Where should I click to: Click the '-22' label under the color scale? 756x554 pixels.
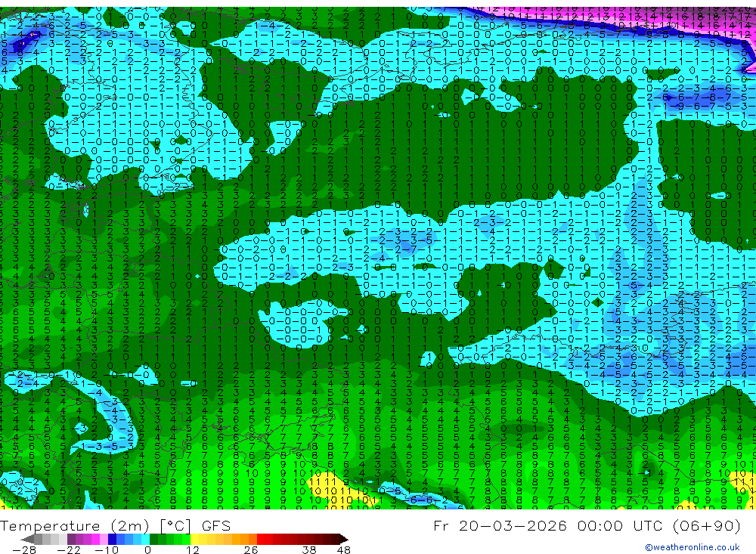(x=69, y=549)
